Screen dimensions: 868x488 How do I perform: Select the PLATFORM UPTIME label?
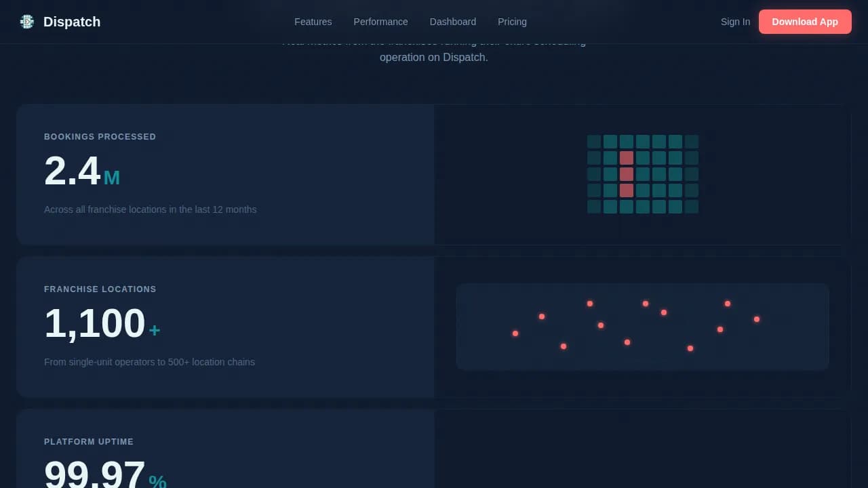89,442
